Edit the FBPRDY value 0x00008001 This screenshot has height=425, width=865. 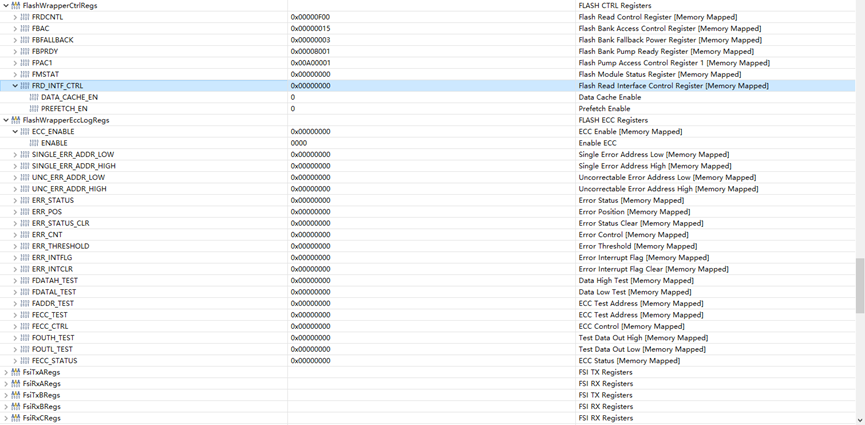(x=311, y=51)
